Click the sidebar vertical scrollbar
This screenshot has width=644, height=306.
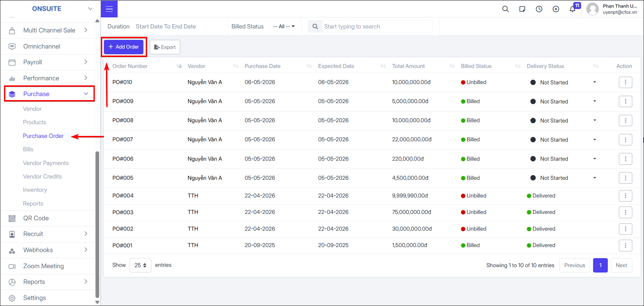(x=98, y=224)
